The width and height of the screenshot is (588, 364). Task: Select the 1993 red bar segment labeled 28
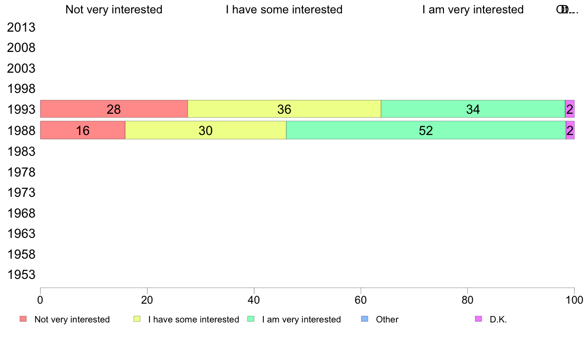[x=114, y=109]
